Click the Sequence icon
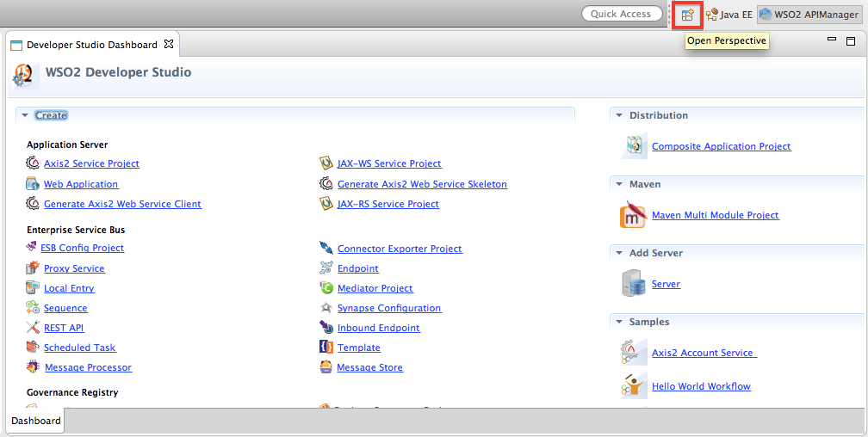 33,308
